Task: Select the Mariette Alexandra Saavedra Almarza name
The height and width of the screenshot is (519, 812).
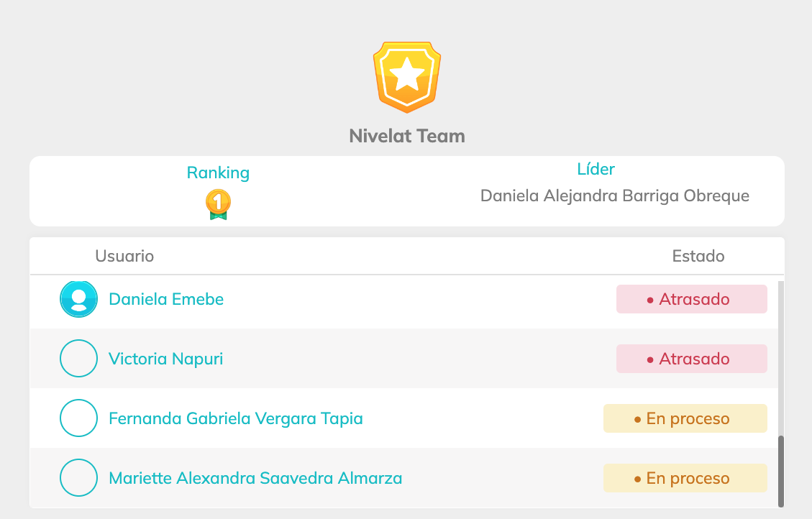Action: tap(255, 478)
